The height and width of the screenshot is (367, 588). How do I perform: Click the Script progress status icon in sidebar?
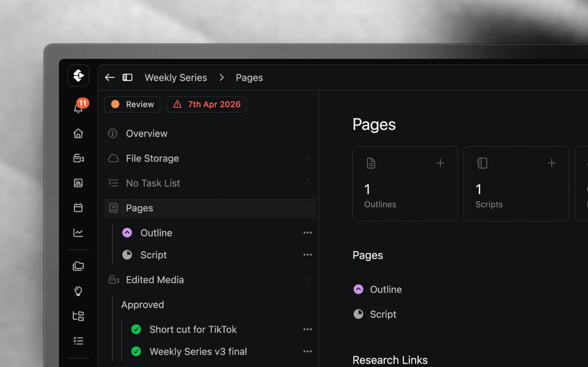click(x=127, y=255)
